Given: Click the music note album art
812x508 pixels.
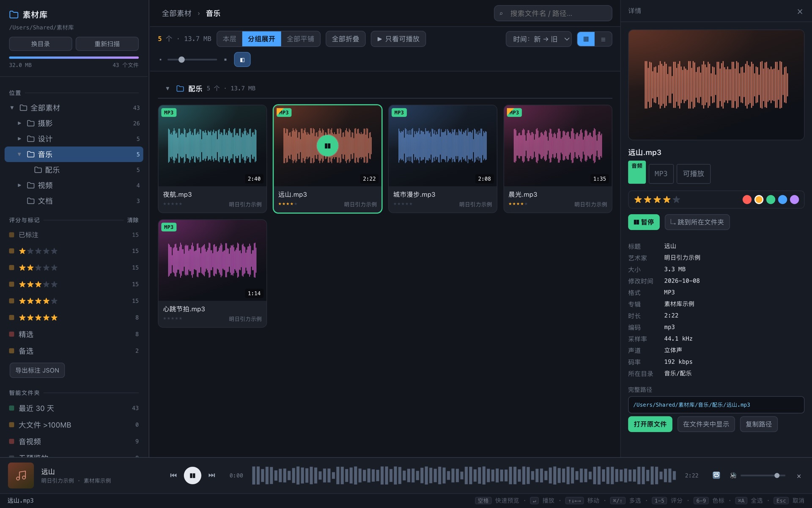Looking at the screenshot, I should coord(21,475).
